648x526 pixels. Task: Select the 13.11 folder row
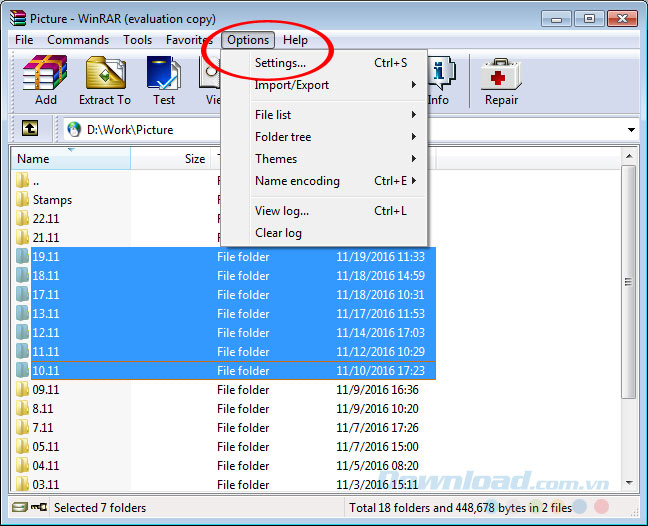pyautogui.click(x=226, y=314)
